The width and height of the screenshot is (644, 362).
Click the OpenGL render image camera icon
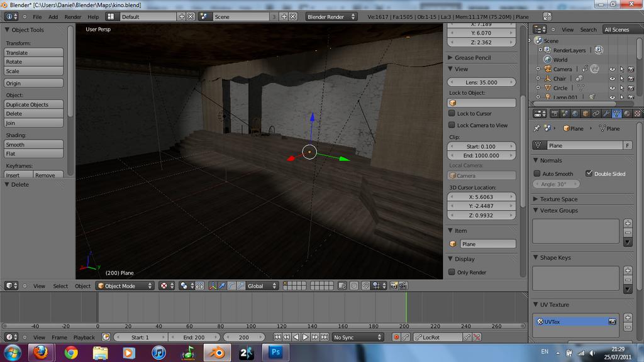[x=394, y=286]
